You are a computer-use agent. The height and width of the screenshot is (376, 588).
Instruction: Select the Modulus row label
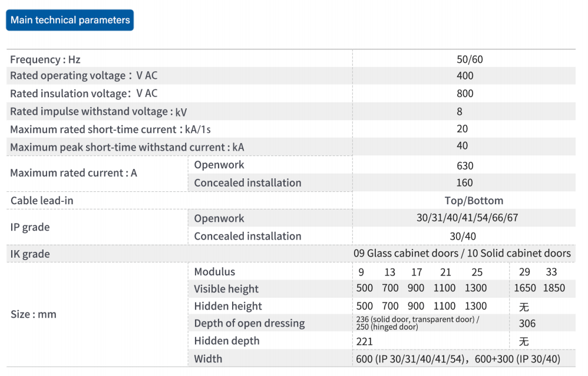click(214, 271)
